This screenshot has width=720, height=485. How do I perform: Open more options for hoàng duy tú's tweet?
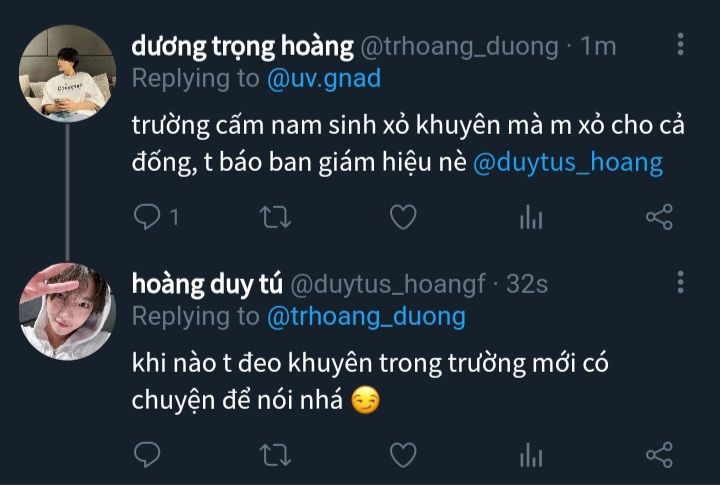[681, 282]
